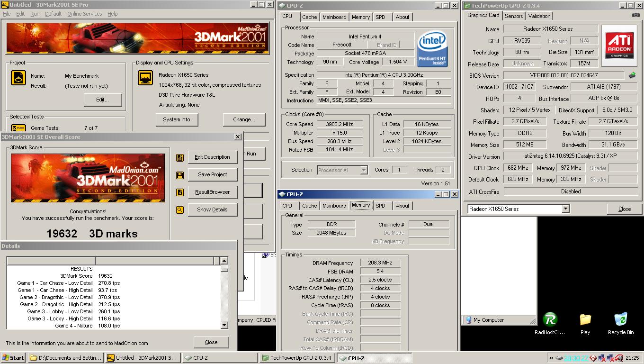Click the GPU Clock value 682 MHz
644x364 pixels.
tap(518, 168)
